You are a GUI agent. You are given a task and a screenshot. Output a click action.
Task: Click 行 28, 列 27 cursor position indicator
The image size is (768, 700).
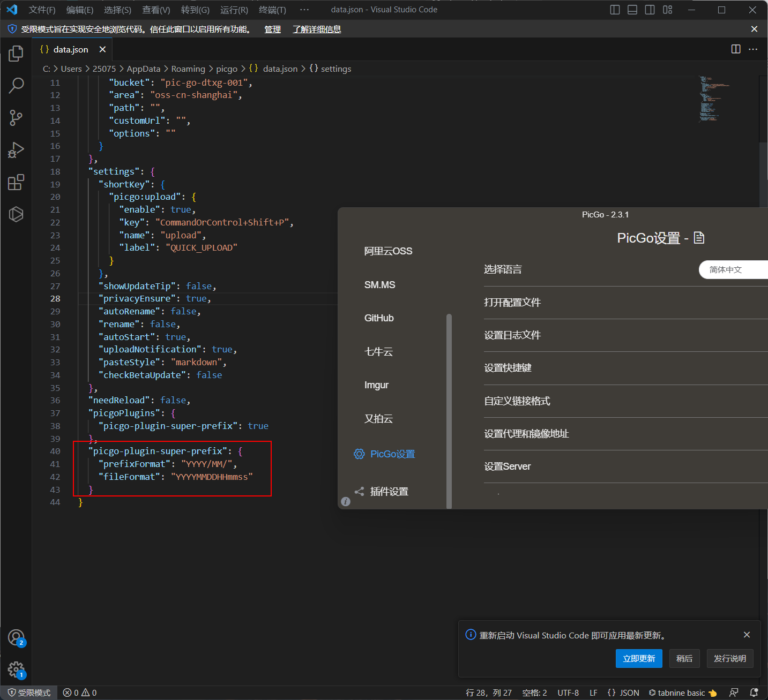[489, 693]
